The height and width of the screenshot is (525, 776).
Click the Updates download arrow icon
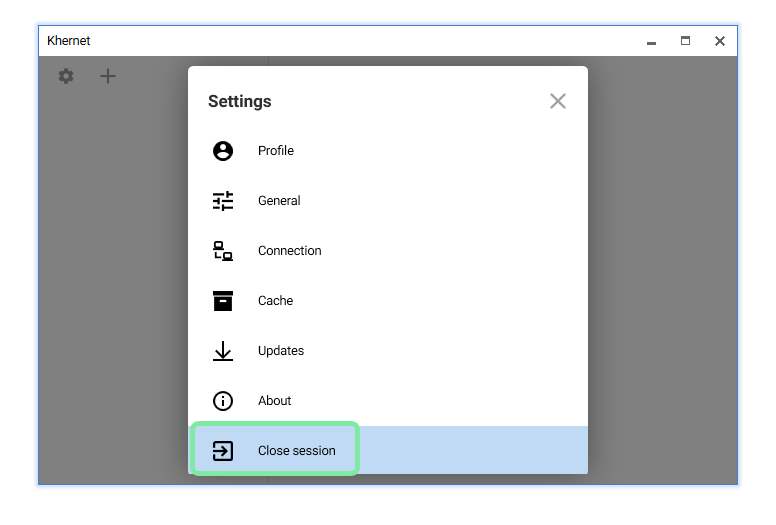point(223,351)
